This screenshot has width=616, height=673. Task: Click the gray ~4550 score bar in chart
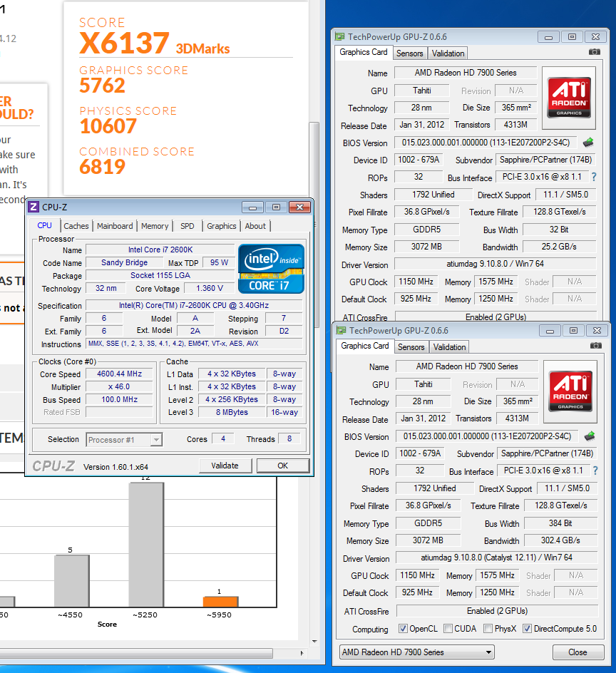point(72,581)
